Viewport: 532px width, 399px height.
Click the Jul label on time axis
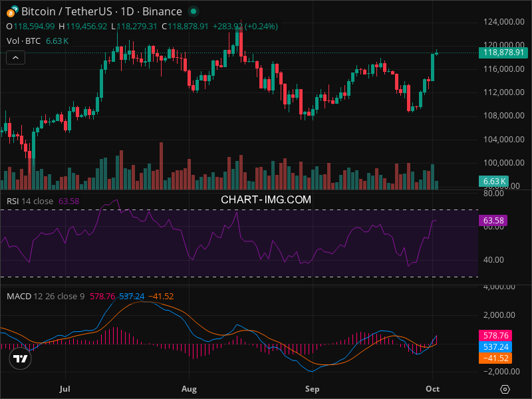(x=65, y=388)
